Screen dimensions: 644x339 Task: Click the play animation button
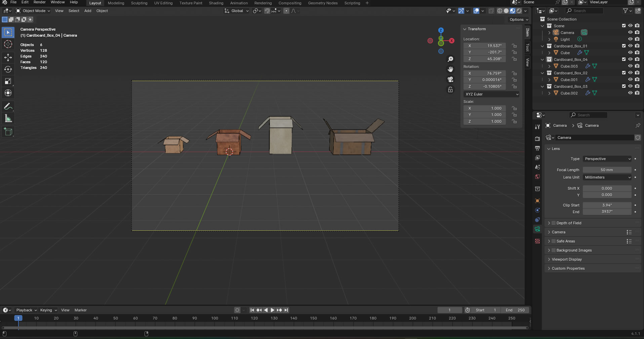click(273, 310)
